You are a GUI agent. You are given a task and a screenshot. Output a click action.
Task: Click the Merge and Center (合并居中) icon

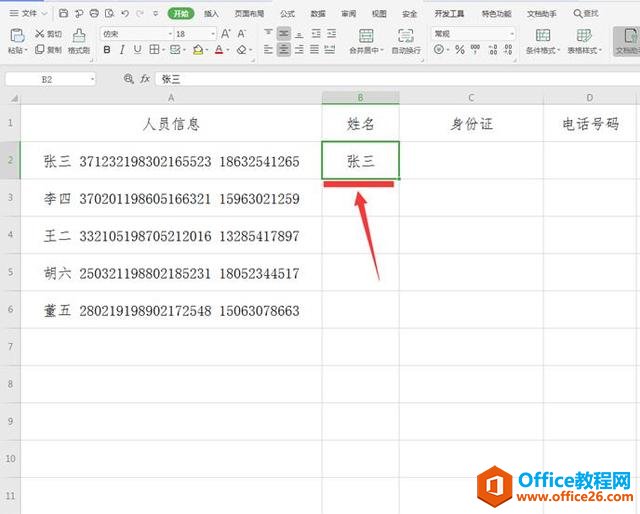pyautogui.click(x=366, y=36)
